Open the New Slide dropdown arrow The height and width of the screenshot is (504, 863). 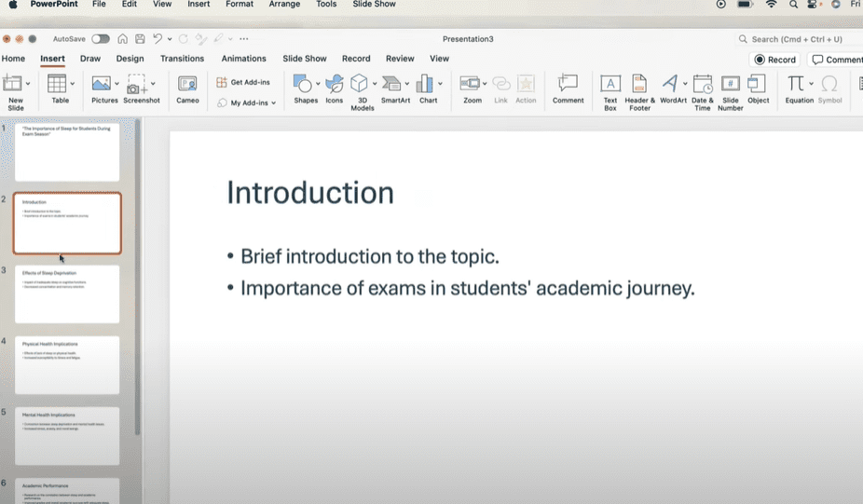28,84
